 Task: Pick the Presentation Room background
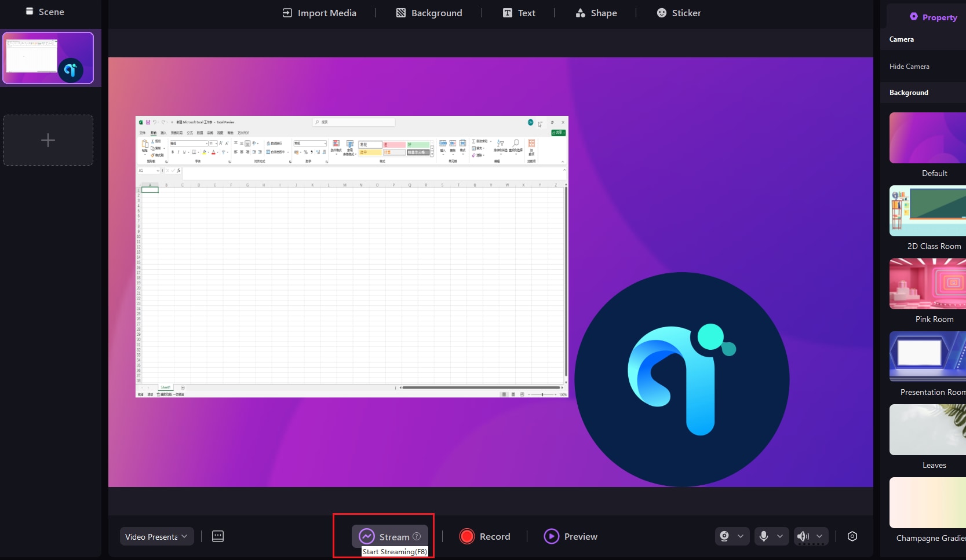point(928,357)
